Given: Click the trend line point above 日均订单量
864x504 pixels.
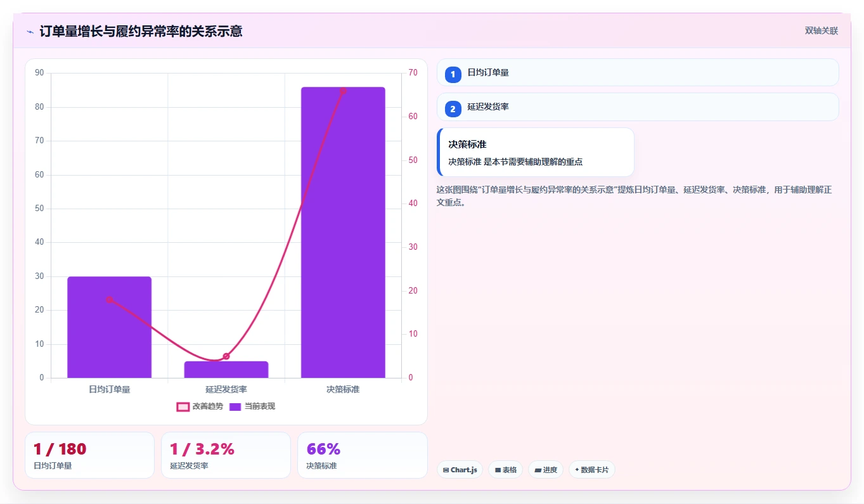Looking at the screenshot, I should pos(109,300).
